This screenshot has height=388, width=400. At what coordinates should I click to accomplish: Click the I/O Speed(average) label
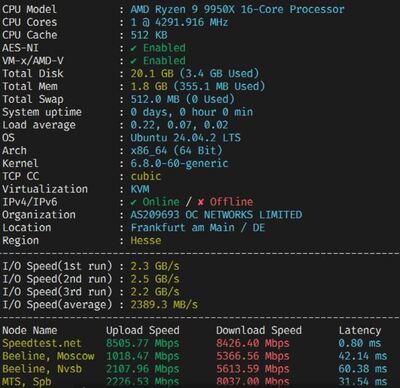pos(57,305)
